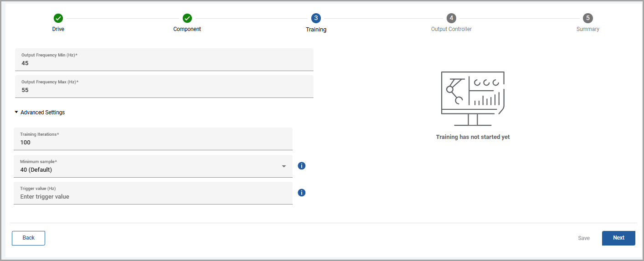The height and width of the screenshot is (261, 644).
Task: Select the blue step 3 circle
Action: click(x=316, y=18)
